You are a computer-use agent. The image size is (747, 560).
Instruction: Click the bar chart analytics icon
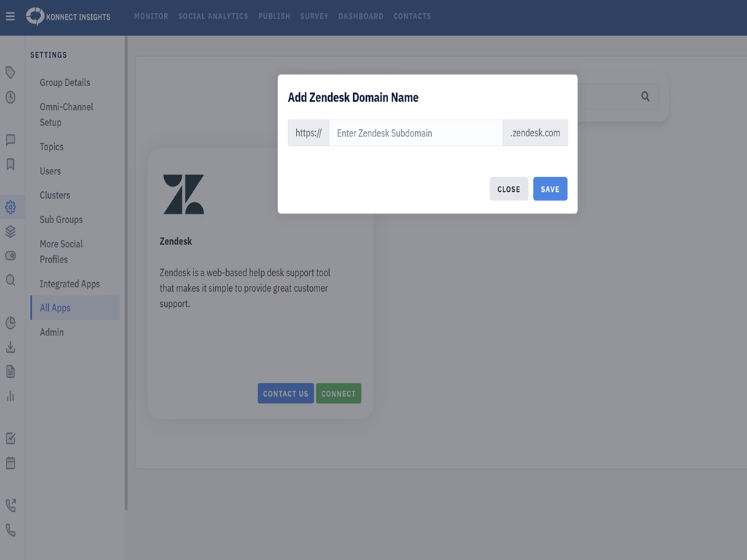10,395
